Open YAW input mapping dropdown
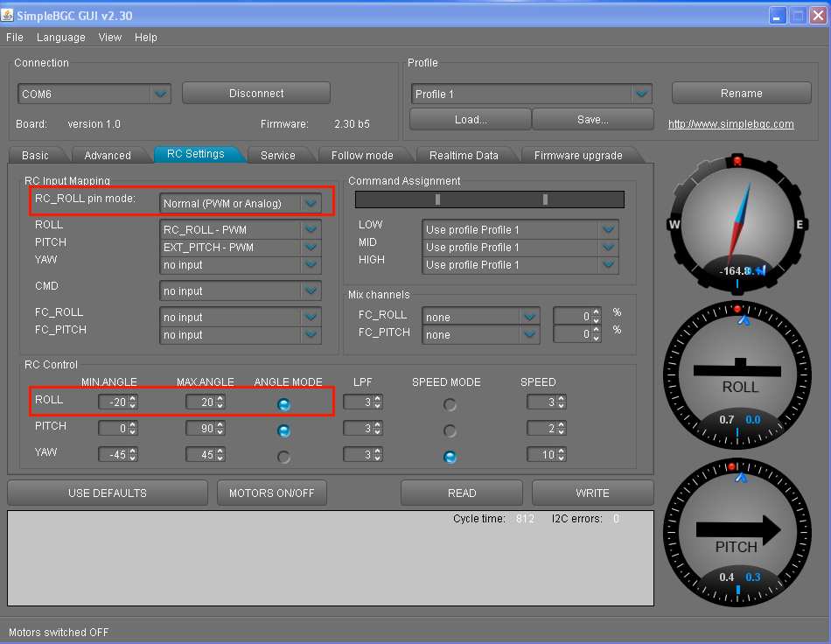Image resolution: width=831 pixels, height=644 pixels. (241, 264)
